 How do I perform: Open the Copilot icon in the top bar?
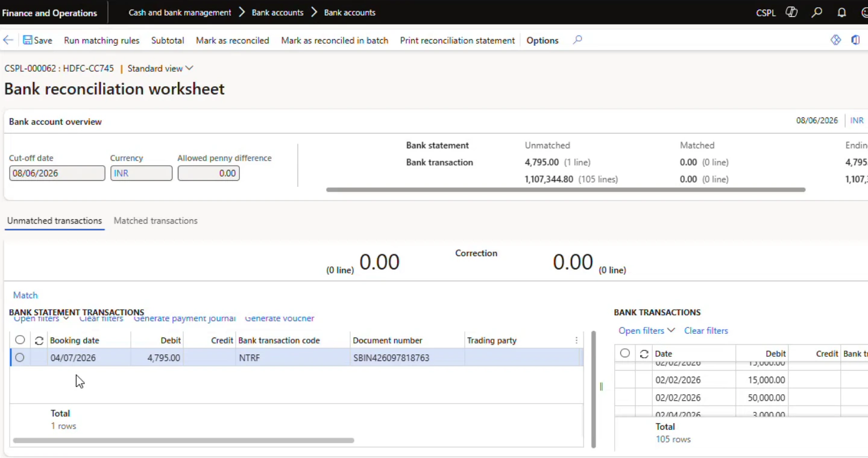pos(791,12)
